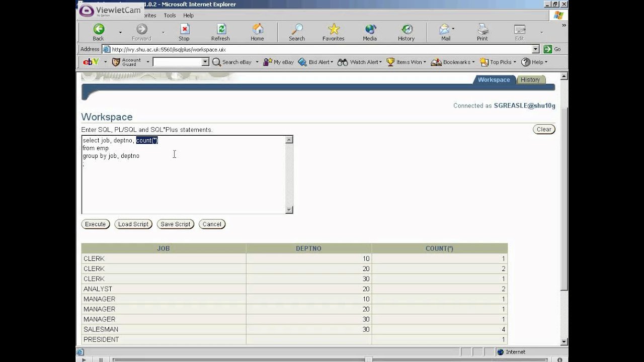Click the Save Script button
This screenshot has height=362, width=644.
coord(176,224)
